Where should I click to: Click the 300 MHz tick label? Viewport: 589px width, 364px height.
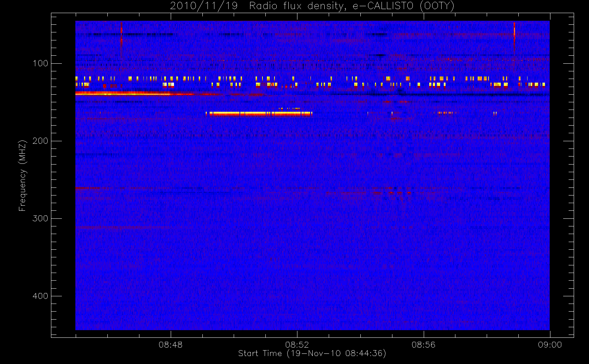coord(40,218)
